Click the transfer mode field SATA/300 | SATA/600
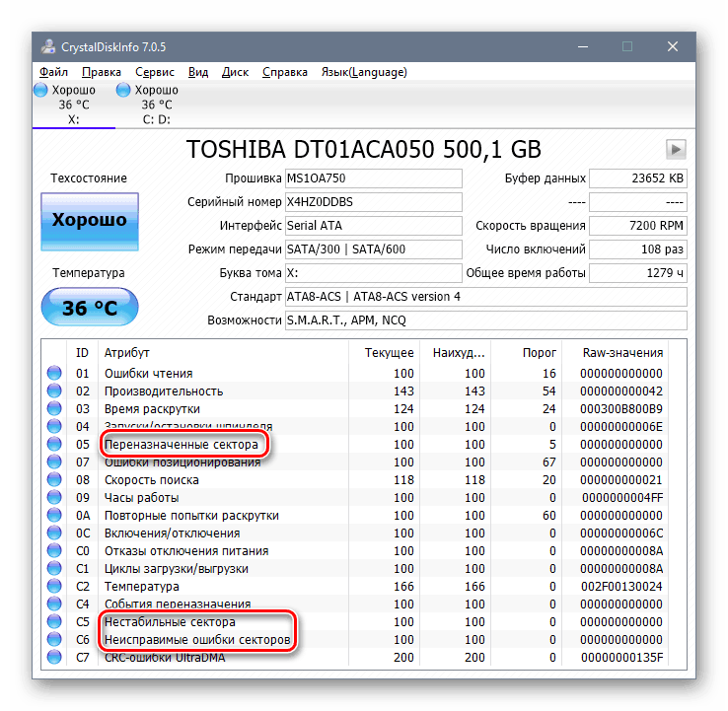 [x=374, y=249]
